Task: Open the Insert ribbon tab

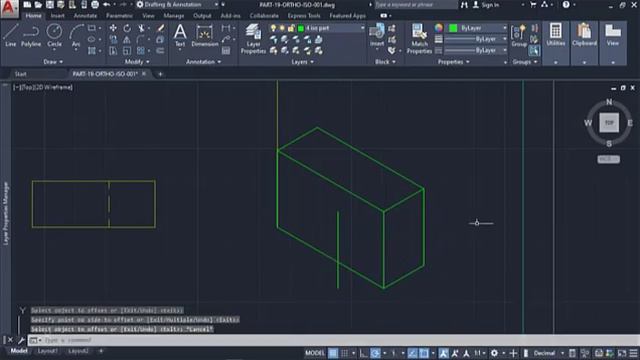Action: tap(58, 16)
